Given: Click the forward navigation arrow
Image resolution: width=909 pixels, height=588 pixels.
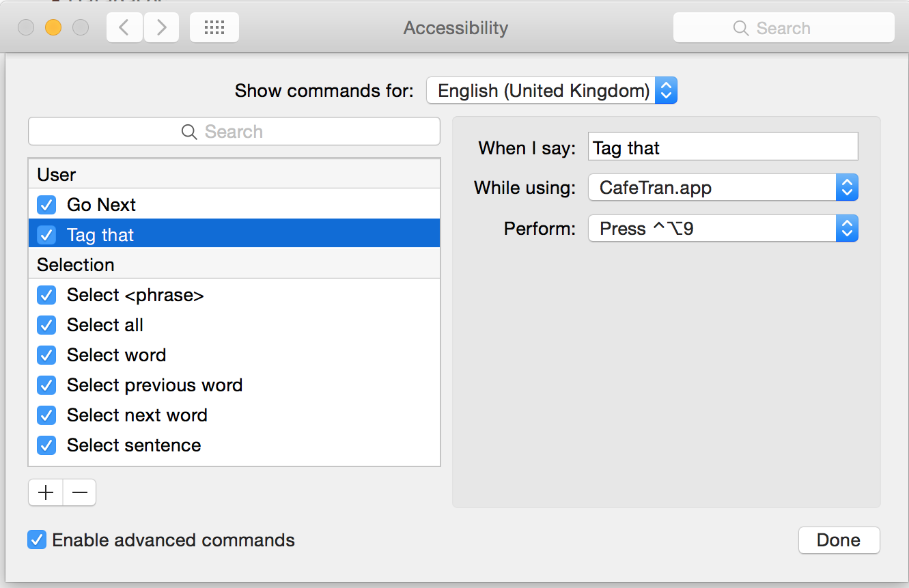Looking at the screenshot, I should click(x=161, y=28).
